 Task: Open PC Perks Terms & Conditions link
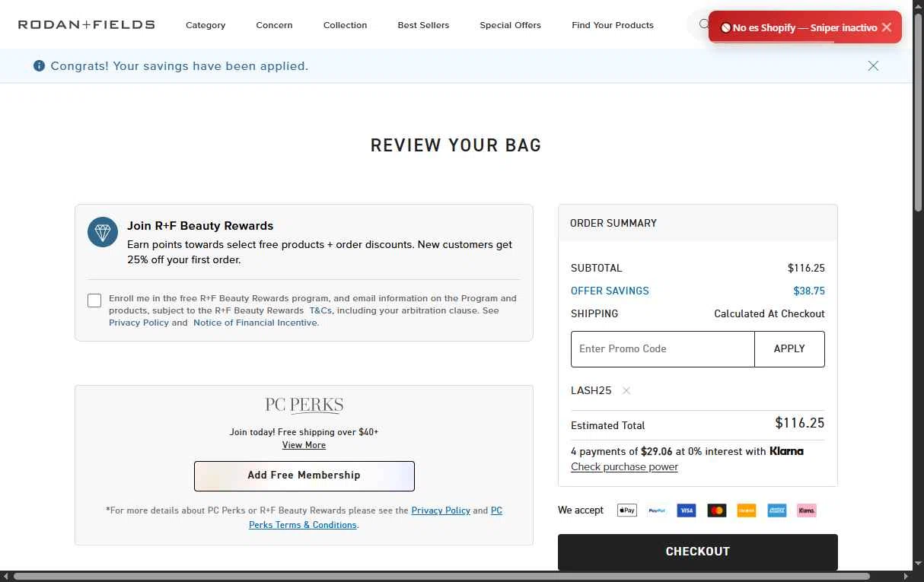[303, 525]
